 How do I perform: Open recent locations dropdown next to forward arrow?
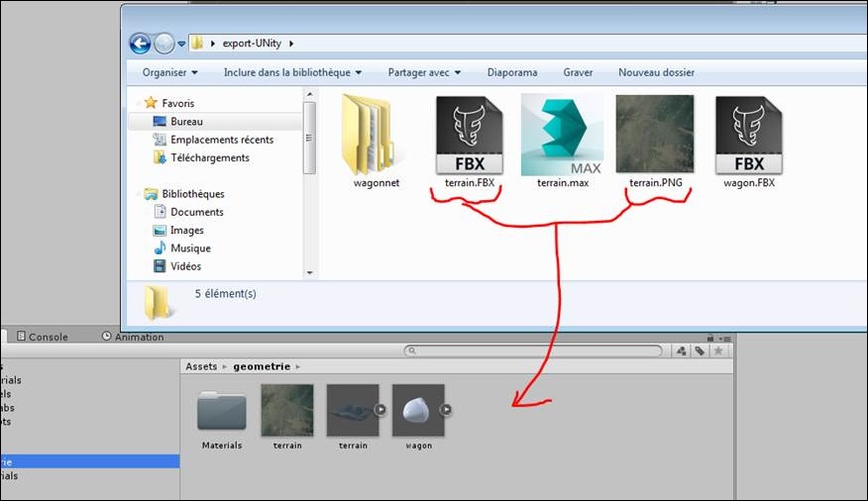pos(181,44)
